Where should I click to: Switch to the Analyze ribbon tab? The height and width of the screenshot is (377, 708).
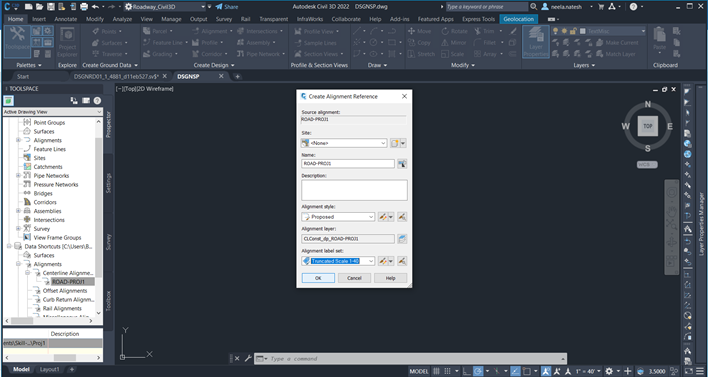[122, 19]
